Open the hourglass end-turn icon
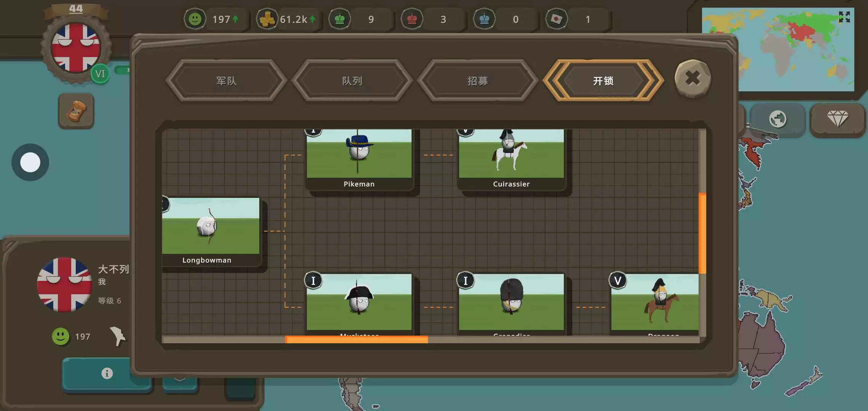868x411 pixels. point(76,111)
